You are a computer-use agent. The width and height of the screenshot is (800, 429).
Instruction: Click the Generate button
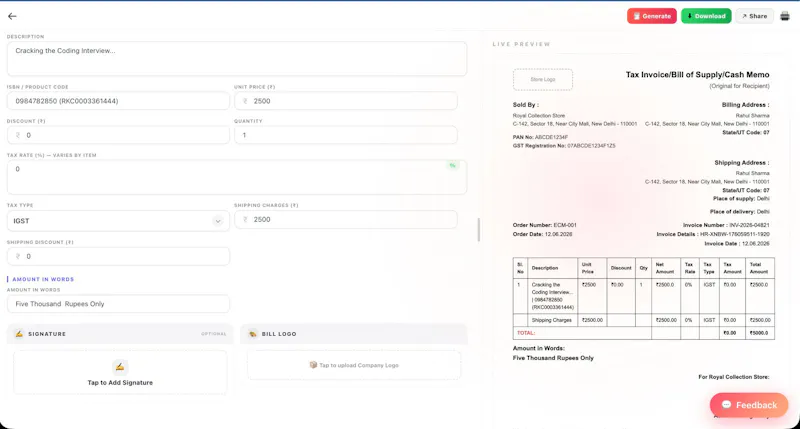652,16
